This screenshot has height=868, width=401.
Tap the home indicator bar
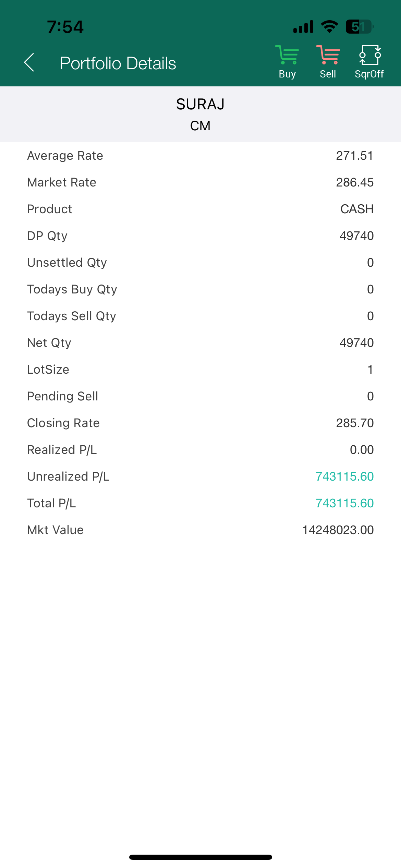point(200,857)
